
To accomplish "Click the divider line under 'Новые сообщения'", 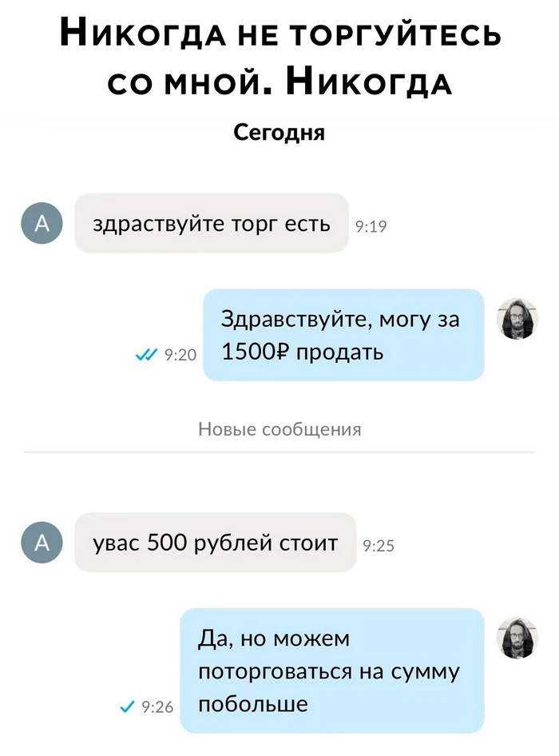I will [279, 452].
